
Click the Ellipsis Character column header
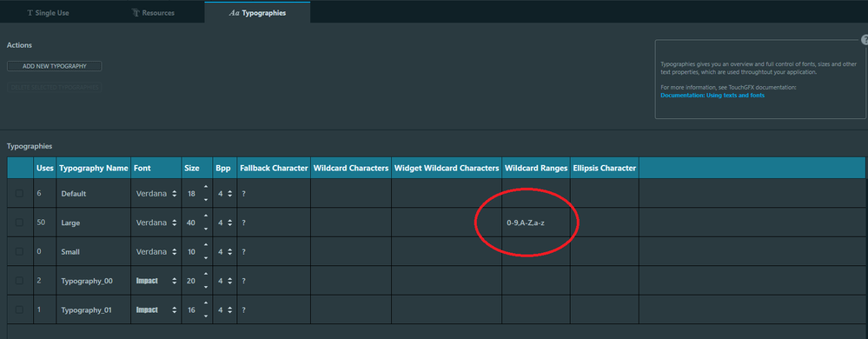[x=605, y=168]
